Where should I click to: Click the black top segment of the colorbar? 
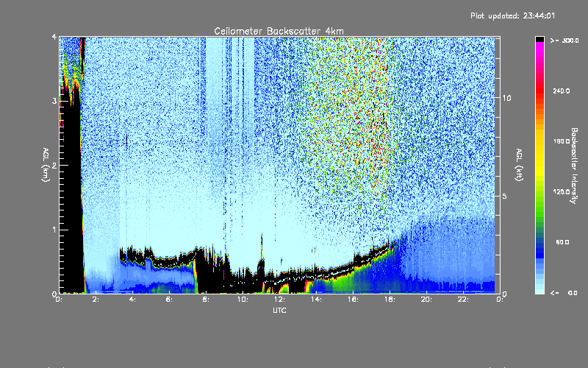[539, 39]
